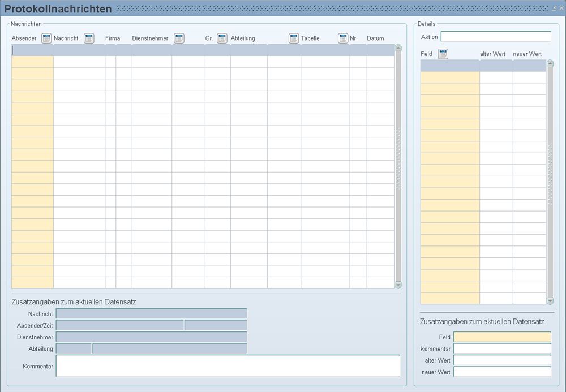Select first Feld cell in Details table
The image size is (566, 392).
tap(450, 66)
